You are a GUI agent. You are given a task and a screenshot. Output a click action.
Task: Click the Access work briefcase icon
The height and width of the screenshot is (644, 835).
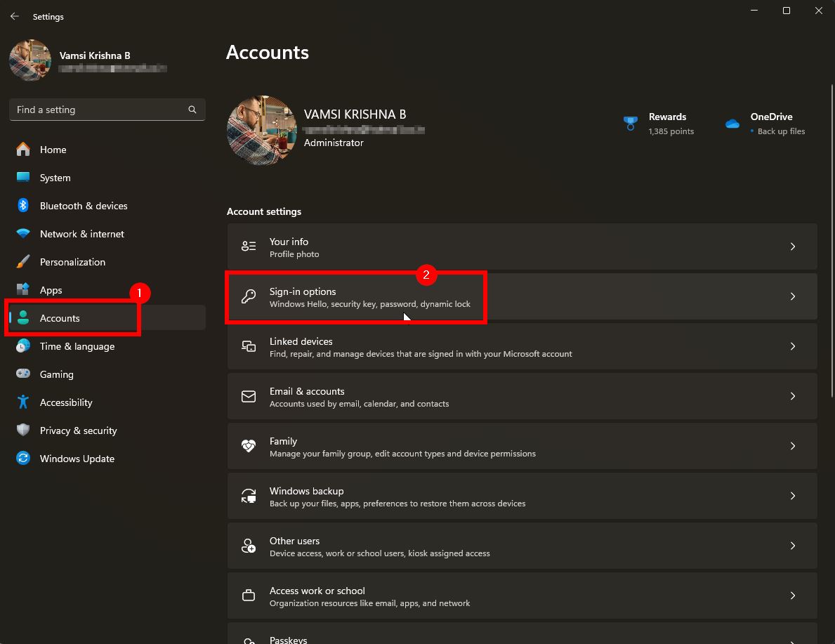pyautogui.click(x=249, y=596)
